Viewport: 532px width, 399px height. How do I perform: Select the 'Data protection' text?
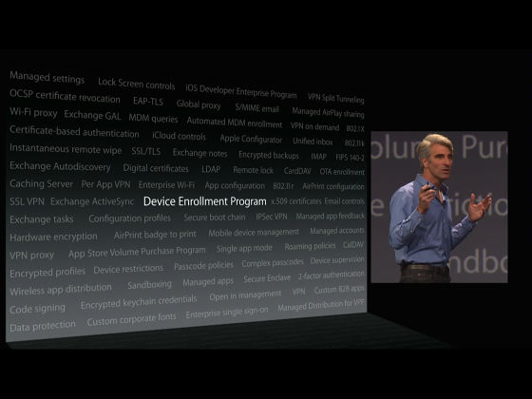(43, 326)
